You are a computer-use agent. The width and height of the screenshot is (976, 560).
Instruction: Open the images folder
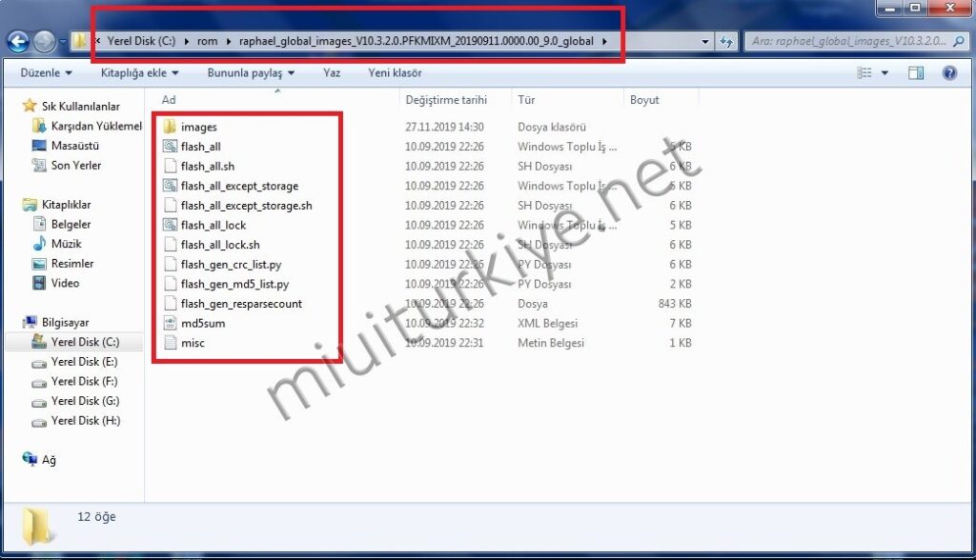tap(198, 127)
